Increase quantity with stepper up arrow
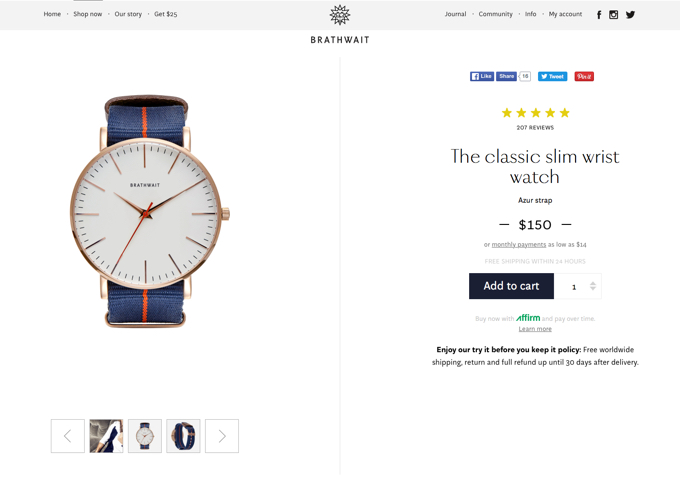Viewport: 680px width, 490px height. point(593,283)
